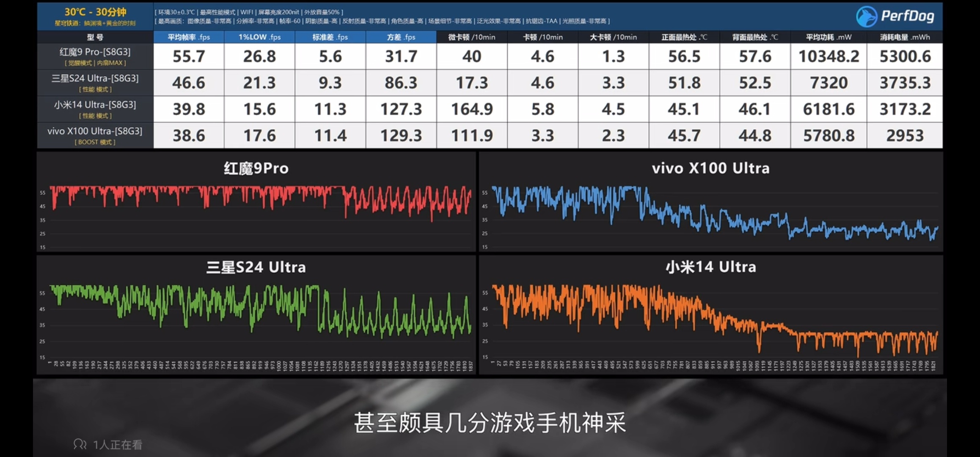Click the 15.6 1%LOW cell
This screenshot has width=980, height=457.
[259, 109]
